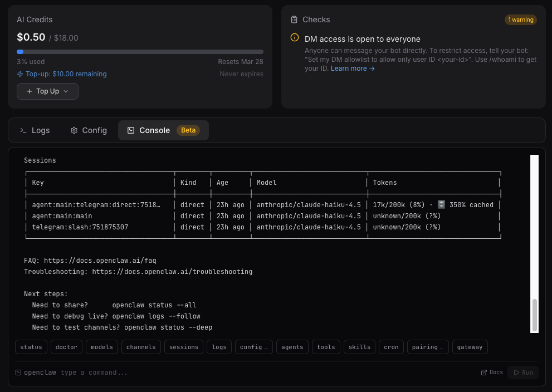Viewport: 552px width, 392px height.
Task: Click the status command chip
Action: pos(31,347)
